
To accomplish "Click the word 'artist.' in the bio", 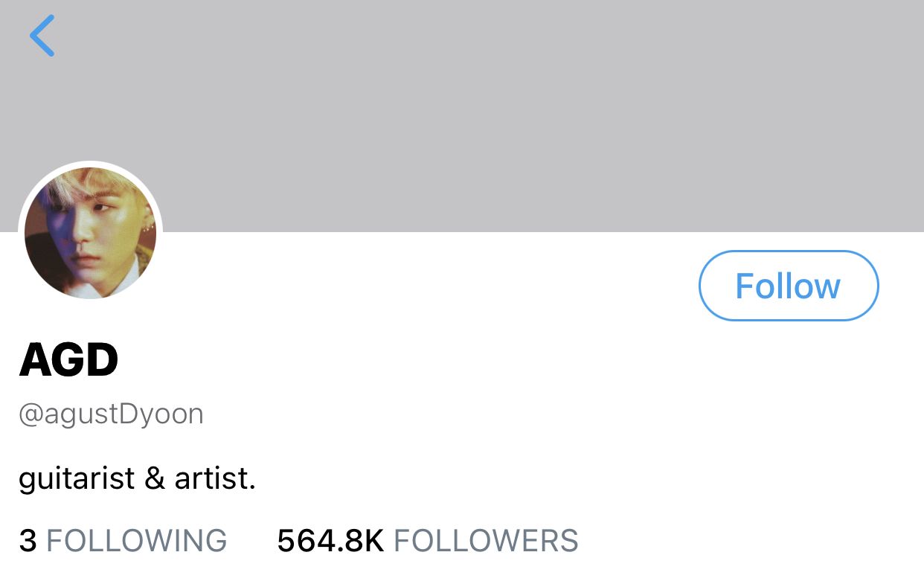I will pyautogui.click(x=215, y=478).
